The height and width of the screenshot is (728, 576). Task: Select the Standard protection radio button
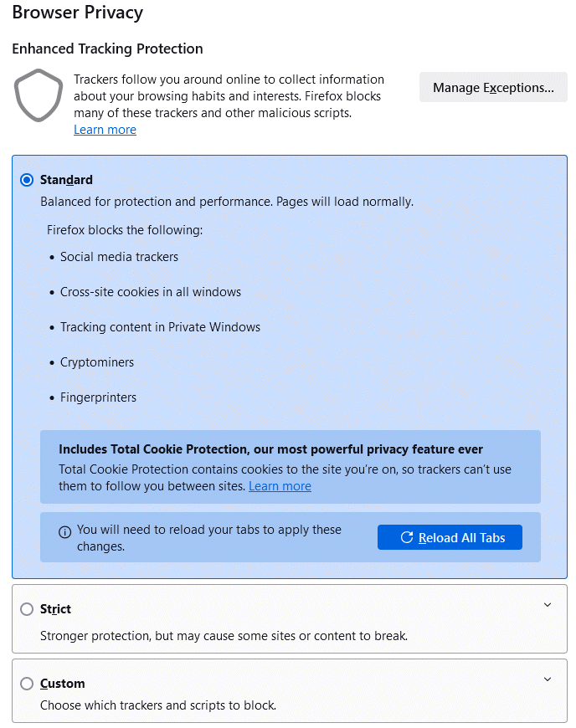tap(27, 180)
